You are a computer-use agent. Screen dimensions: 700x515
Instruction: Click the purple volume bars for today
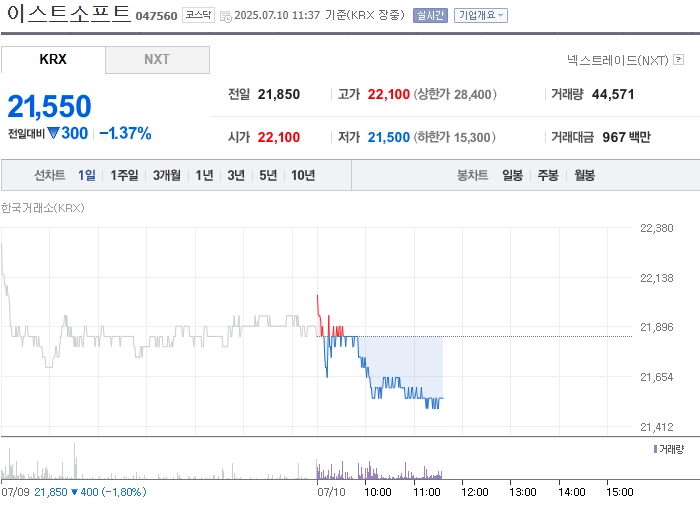(379, 471)
